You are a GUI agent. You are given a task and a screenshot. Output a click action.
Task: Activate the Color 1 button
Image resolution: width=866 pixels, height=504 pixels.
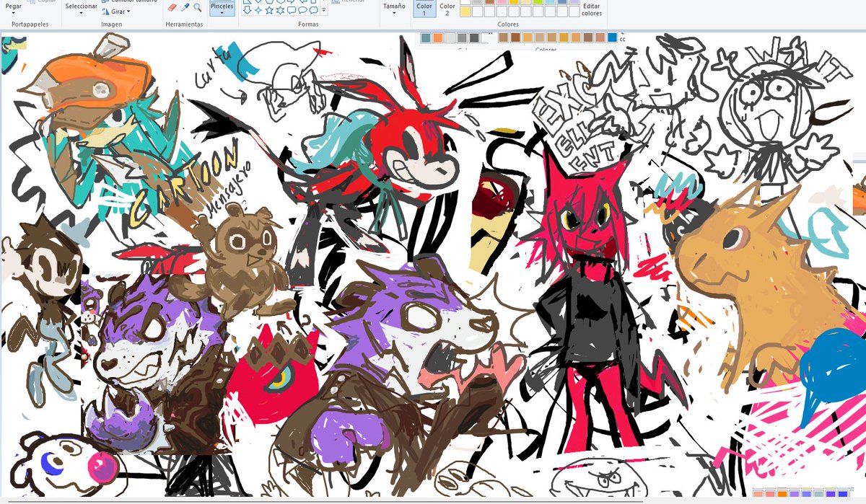pos(424,9)
